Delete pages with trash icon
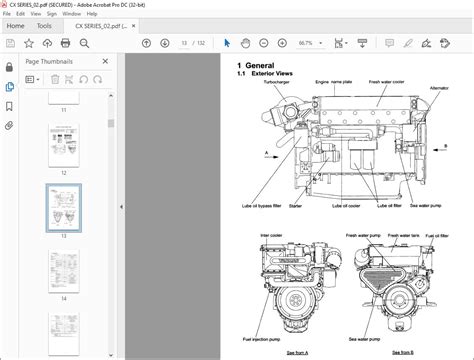This screenshot has height=360, width=474. (55, 79)
